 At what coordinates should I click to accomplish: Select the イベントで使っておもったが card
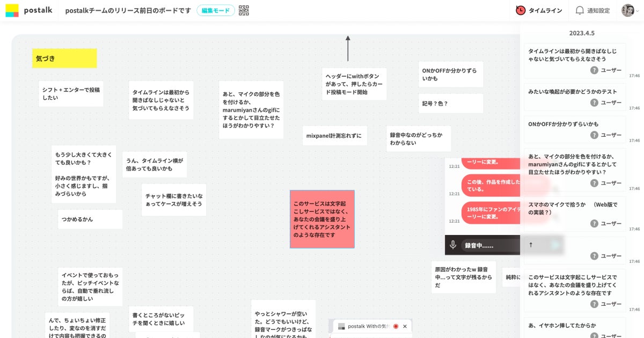pyautogui.click(x=90, y=286)
